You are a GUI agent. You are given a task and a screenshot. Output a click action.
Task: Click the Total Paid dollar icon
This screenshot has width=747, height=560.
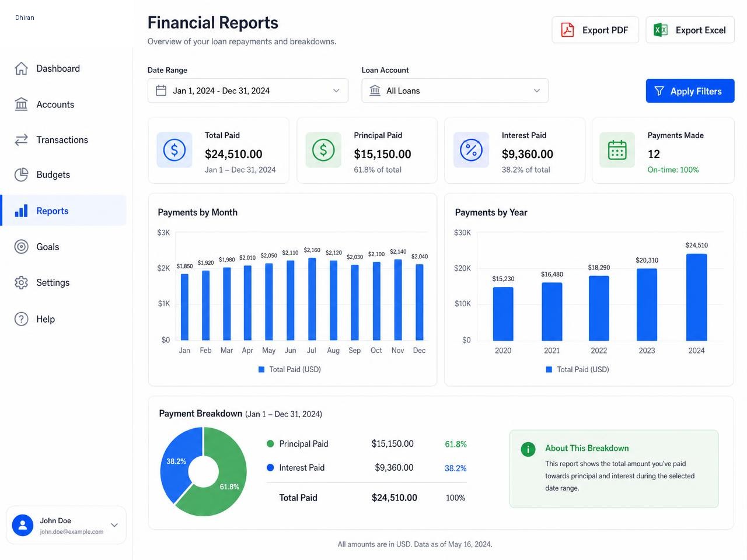tap(174, 150)
